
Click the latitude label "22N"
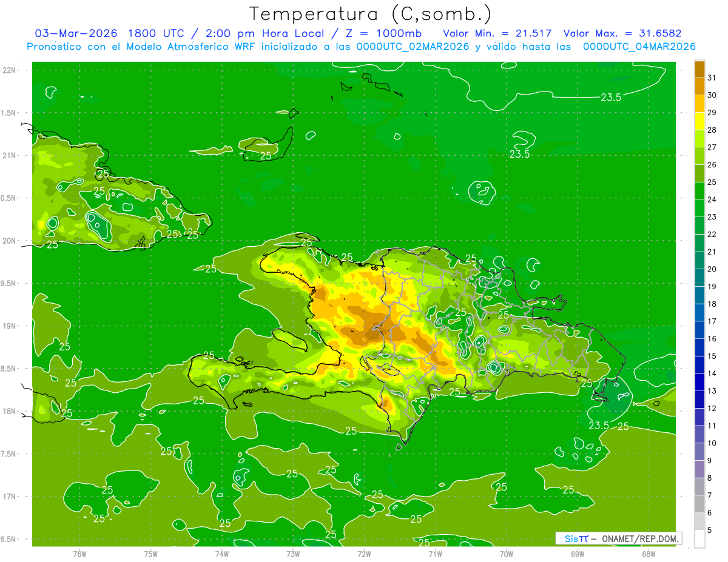(9, 70)
